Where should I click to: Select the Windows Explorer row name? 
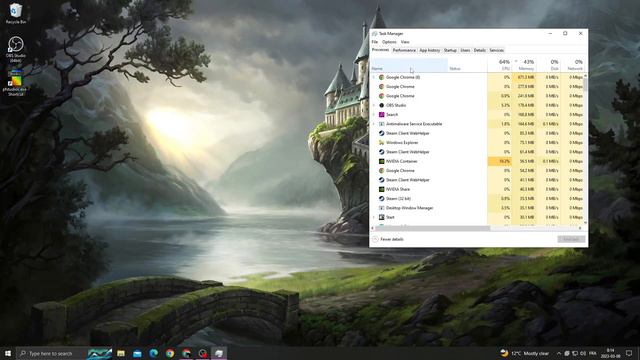[x=402, y=142]
